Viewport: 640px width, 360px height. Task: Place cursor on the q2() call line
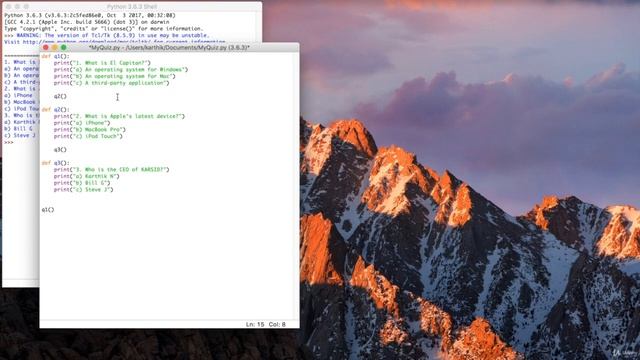60,96
